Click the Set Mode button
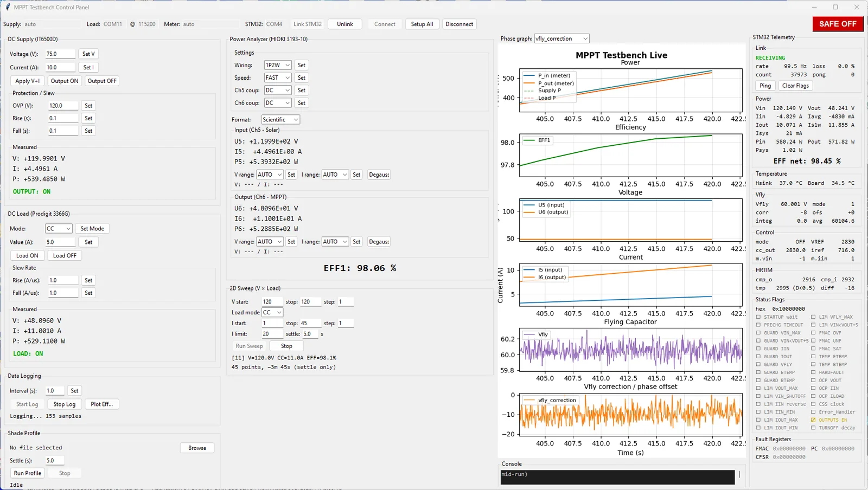Viewport: 868px width, 490px height. coord(92,229)
